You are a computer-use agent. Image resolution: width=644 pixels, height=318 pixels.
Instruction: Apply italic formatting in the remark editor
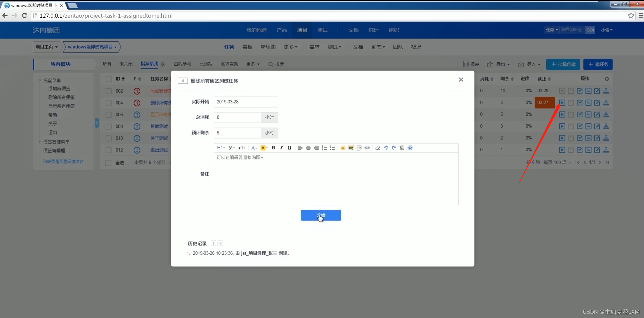coord(281,148)
